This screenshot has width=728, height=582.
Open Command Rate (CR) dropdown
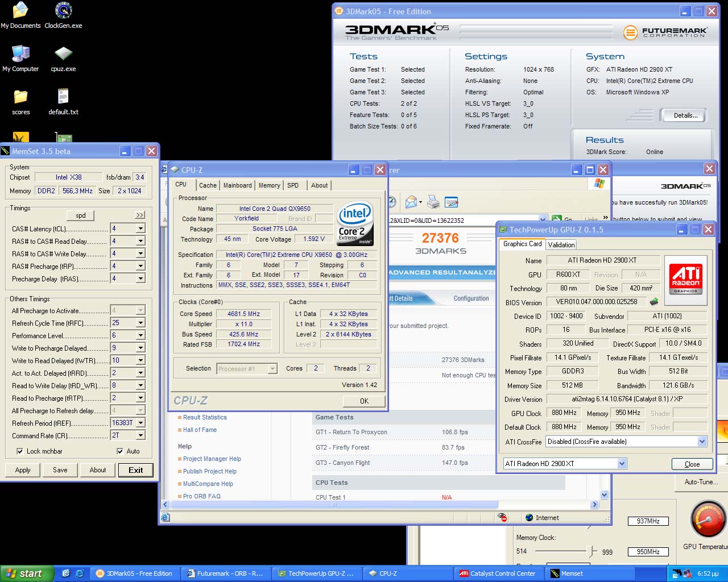click(140, 435)
